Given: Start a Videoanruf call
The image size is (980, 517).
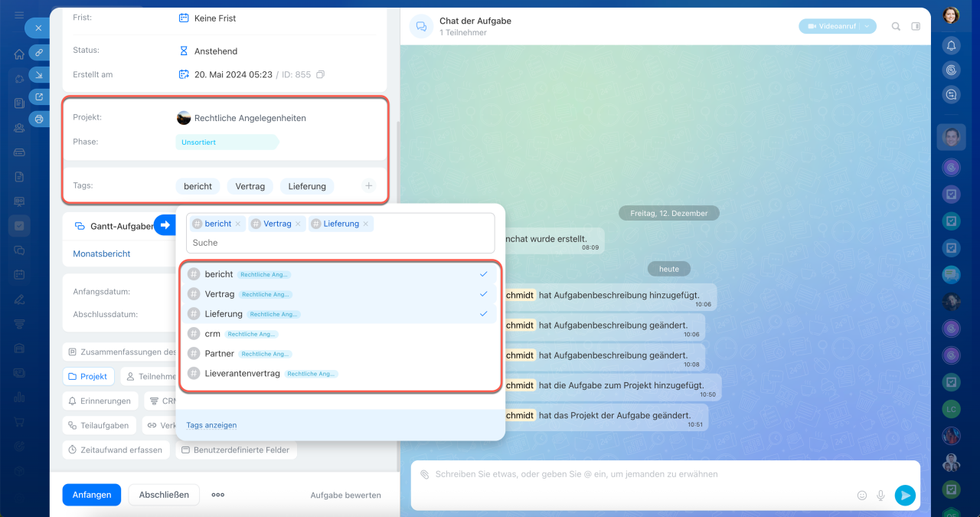Looking at the screenshot, I should point(830,26).
